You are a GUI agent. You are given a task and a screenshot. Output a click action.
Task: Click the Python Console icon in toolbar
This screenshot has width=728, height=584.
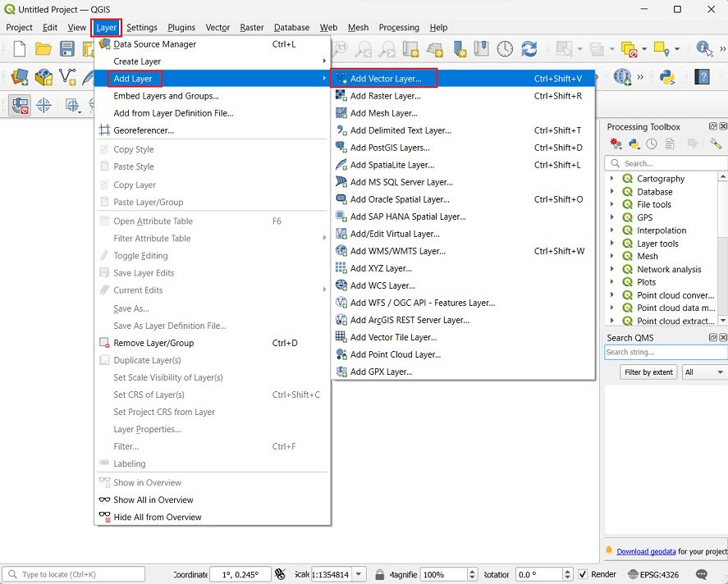(x=666, y=77)
